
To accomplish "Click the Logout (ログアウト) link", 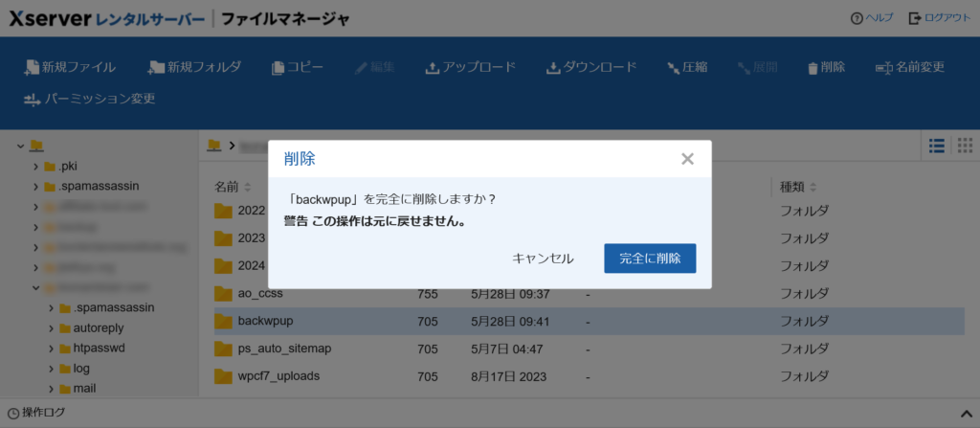I will 940,18.
